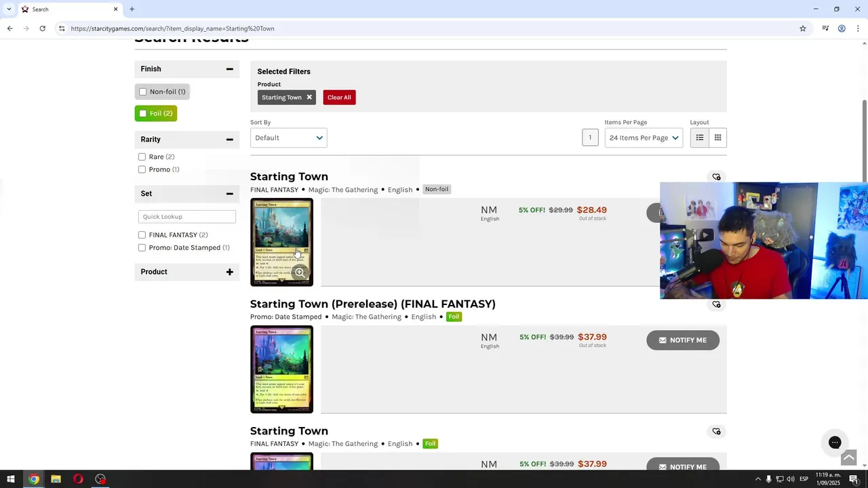The width and height of the screenshot is (868, 488).
Task: Click the $28.49 sale price
Action: point(592,210)
